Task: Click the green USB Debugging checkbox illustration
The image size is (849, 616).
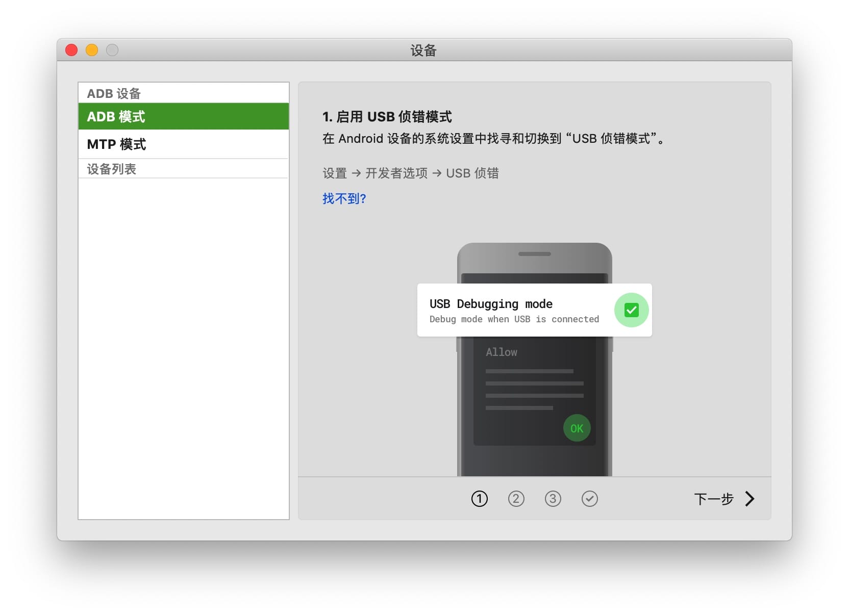Action: [632, 310]
